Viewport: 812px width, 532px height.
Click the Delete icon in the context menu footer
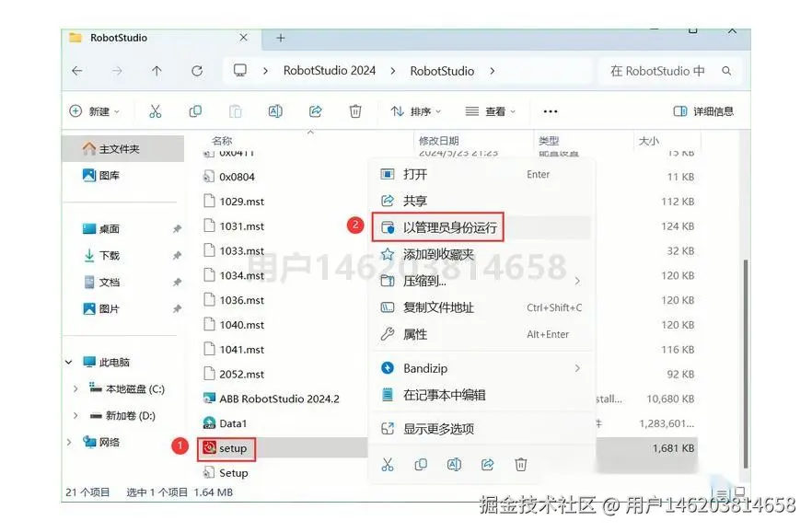pos(521,465)
